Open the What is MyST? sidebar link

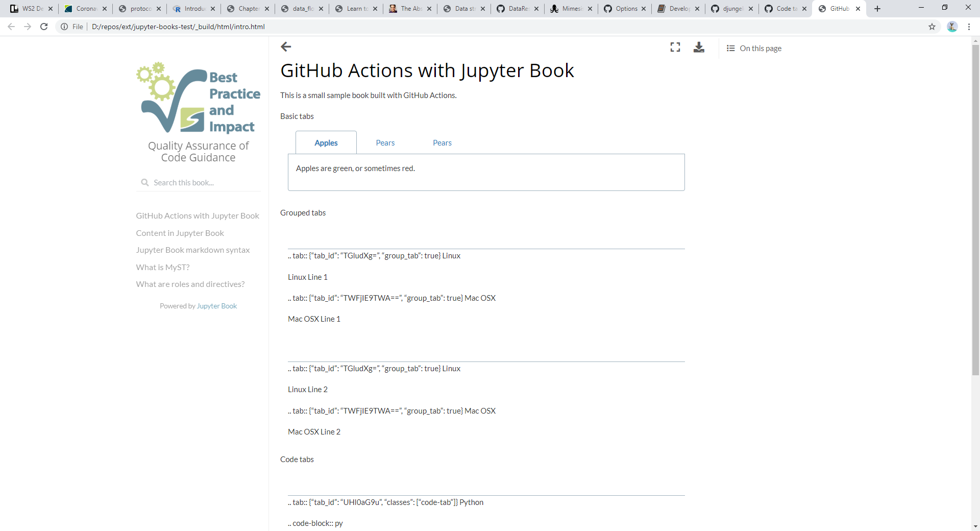pyautogui.click(x=163, y=268)
